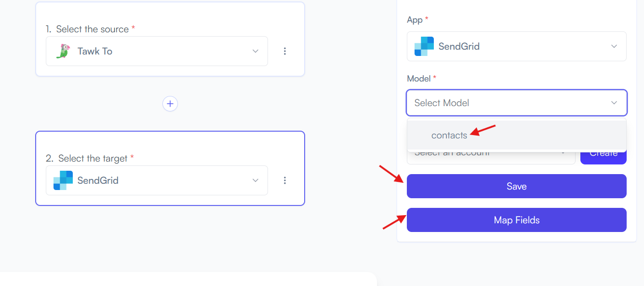
Task: Click the plus icon between steps
Action: (x=170, y=104)
